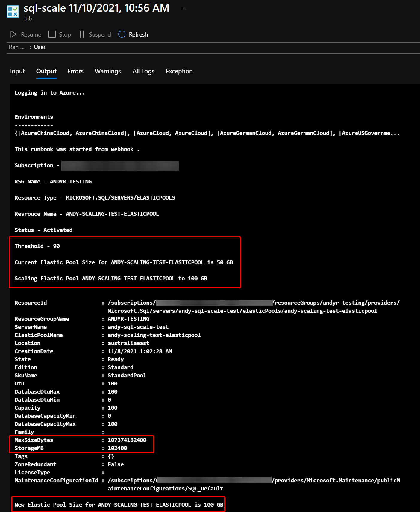Click the Resume button label
The width and height of the screenshot is (420, 512).
pos(31,34)
